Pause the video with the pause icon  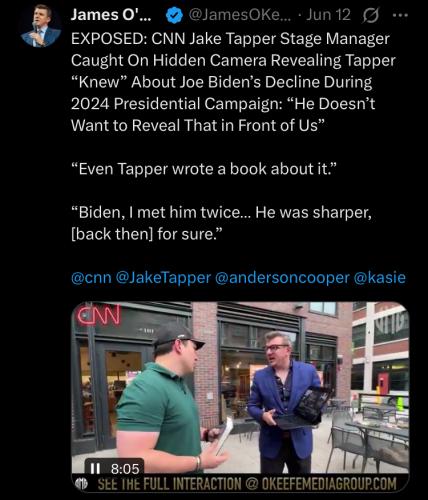(95, 469)
